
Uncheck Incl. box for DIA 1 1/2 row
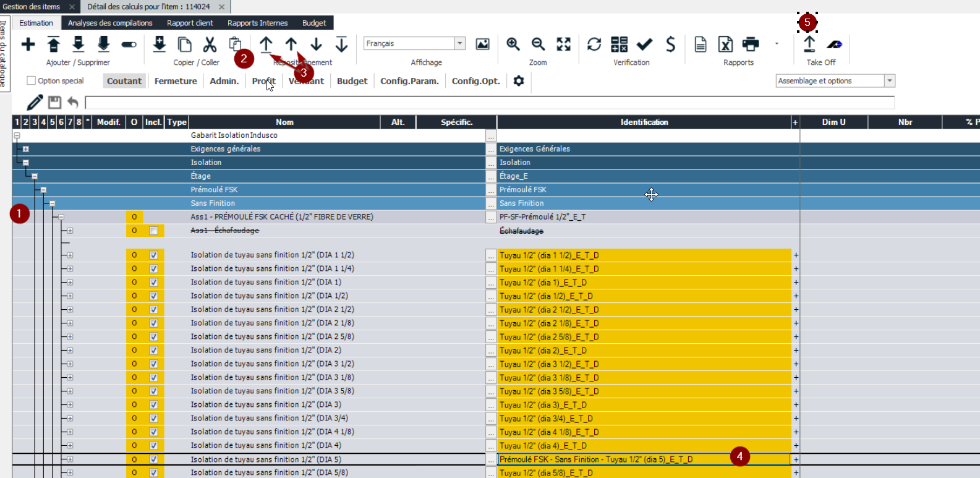153,255
